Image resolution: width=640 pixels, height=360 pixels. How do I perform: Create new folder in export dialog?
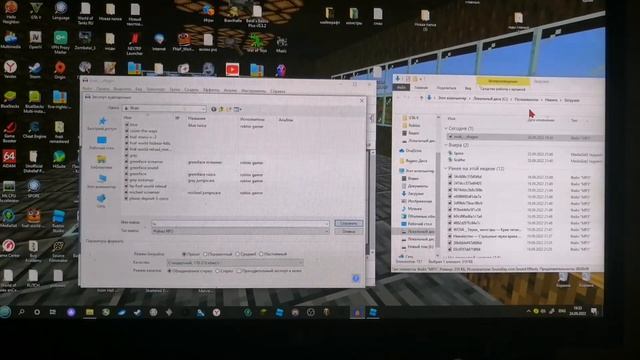(229, 109)
